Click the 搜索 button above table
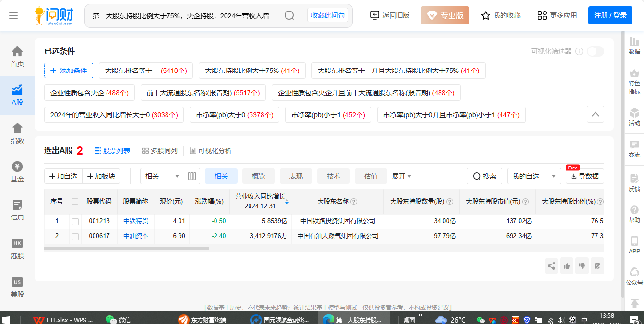644x324 pixels. point(485,176)
